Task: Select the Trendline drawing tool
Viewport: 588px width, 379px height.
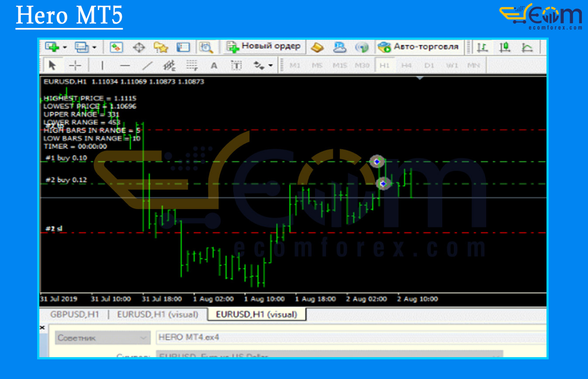Action: pos(148,66)
